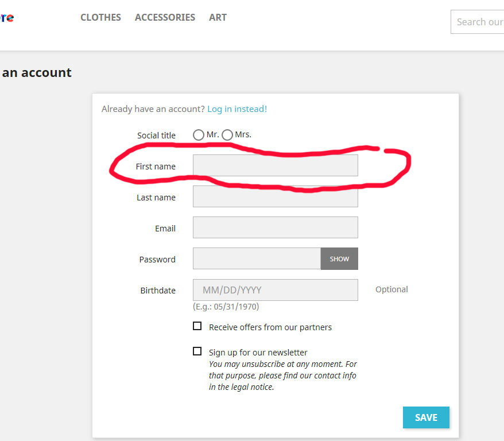Click the 'Receive offers from our partners' label
The image size is (504, 441).
tap(270, 327)
